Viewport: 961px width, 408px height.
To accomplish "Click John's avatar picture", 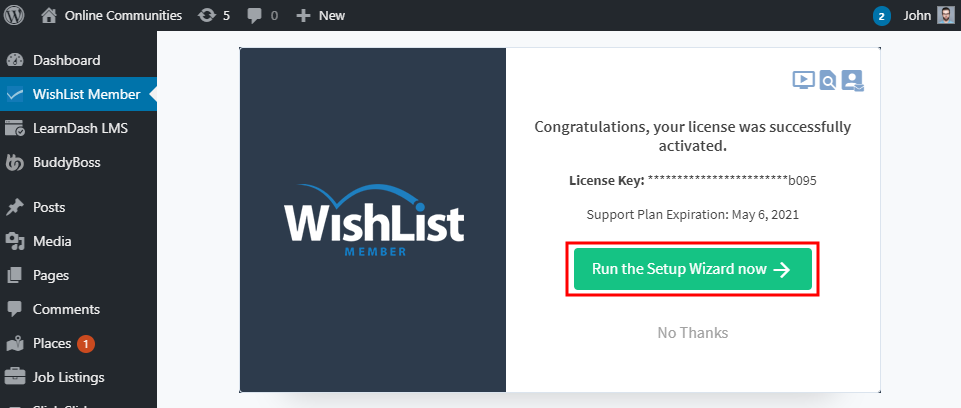I will pos(946,16).
